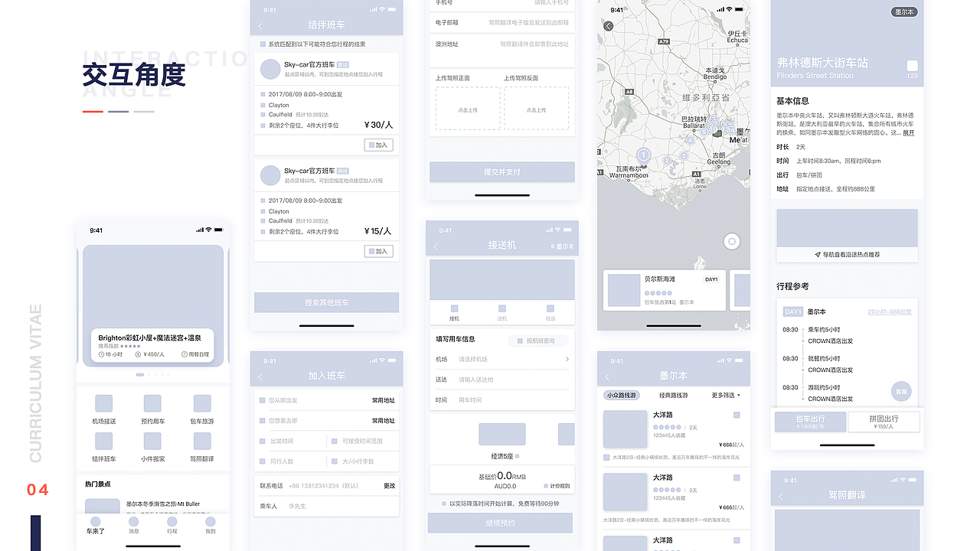Go back from the 驾照翻译 screen
This screenshot has height=551, width=980.
pyautogui.click(x=781, y=496)
